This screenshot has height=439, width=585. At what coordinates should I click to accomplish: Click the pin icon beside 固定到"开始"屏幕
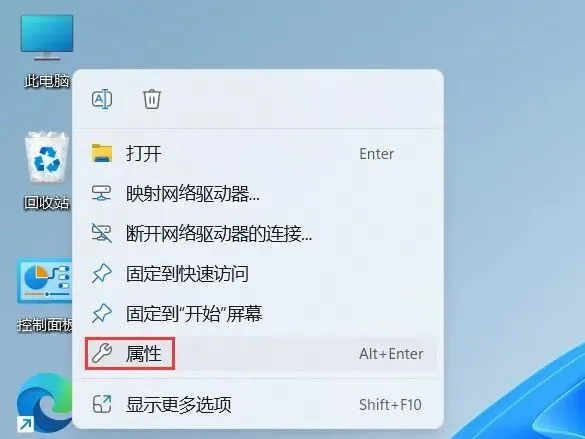coord(101,313)
